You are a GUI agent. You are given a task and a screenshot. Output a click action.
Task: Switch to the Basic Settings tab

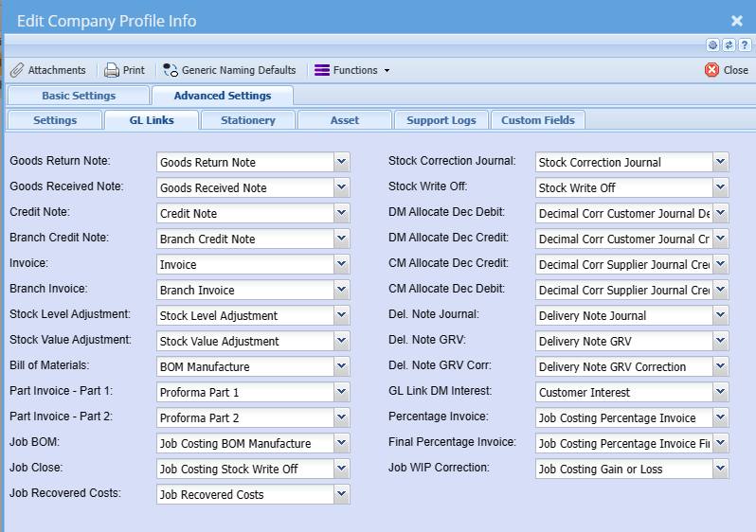(79, 96)
